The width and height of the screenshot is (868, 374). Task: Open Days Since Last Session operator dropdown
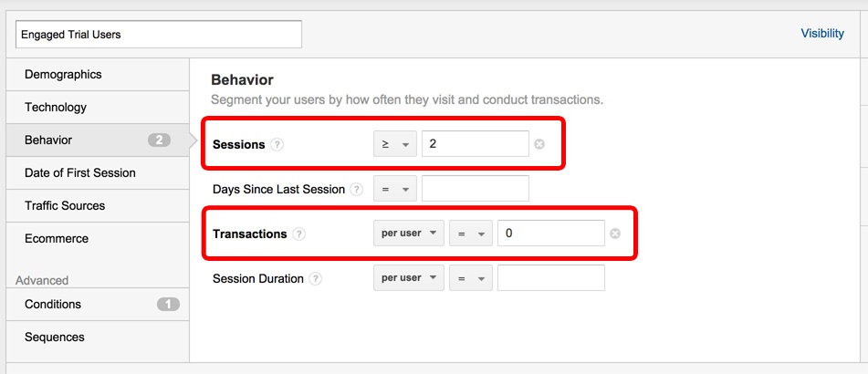(x=394, y=189)
